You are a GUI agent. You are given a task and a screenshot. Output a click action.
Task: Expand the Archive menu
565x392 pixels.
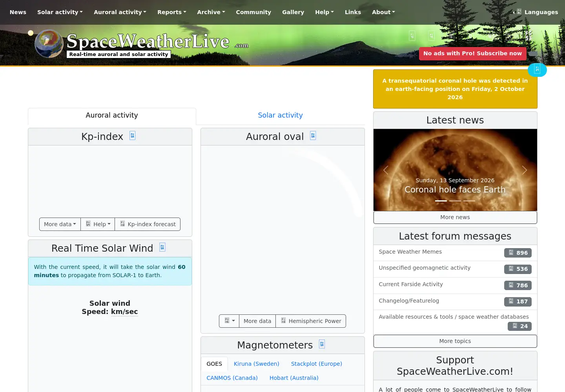(x=211, y=12)
